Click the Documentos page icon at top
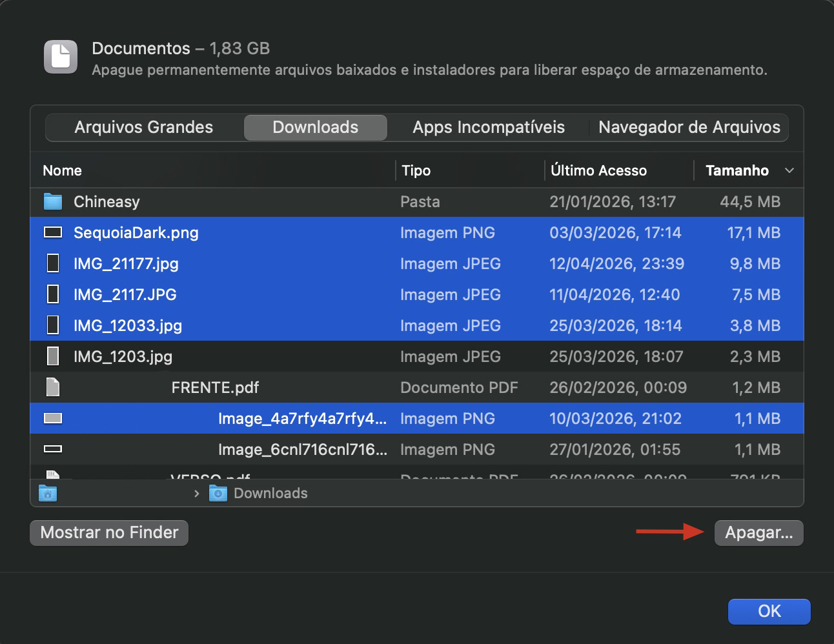The height and width of the screenshot is (644, 834). 60,57
